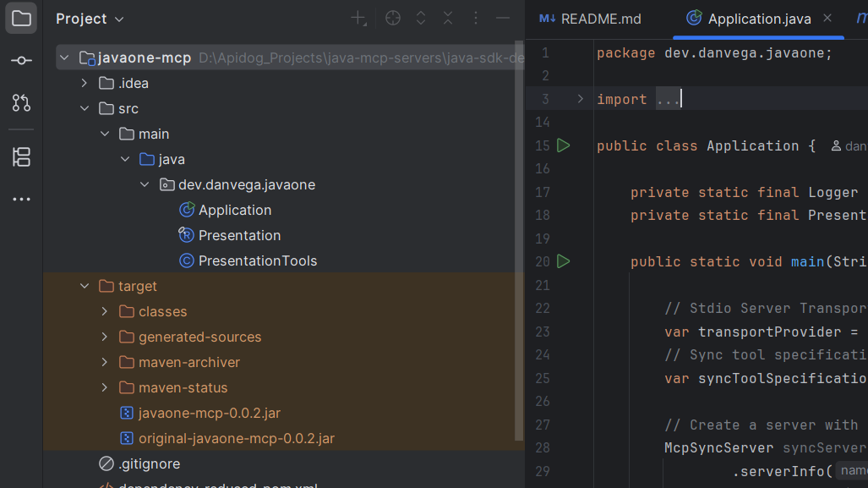Expand the maven-archiver folder
868x488 pixels.
click(x=105, y=362)
